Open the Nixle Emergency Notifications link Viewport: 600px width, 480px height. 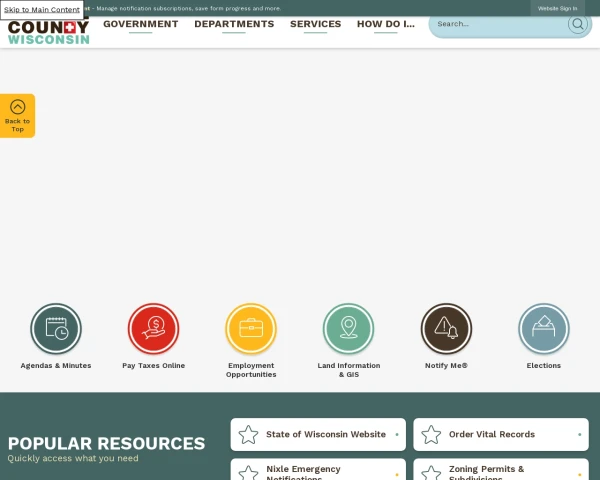pos(318,470)
